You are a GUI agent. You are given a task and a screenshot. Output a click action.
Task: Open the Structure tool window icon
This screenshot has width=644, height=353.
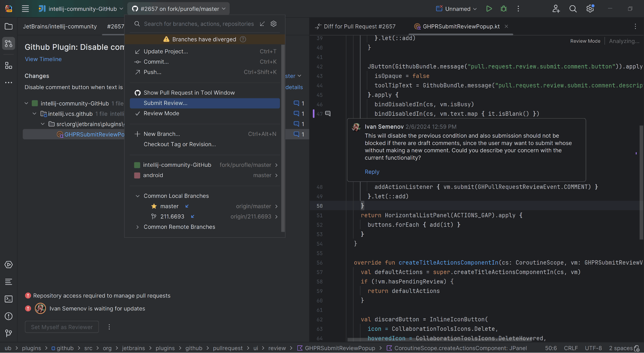coord(9,66)
